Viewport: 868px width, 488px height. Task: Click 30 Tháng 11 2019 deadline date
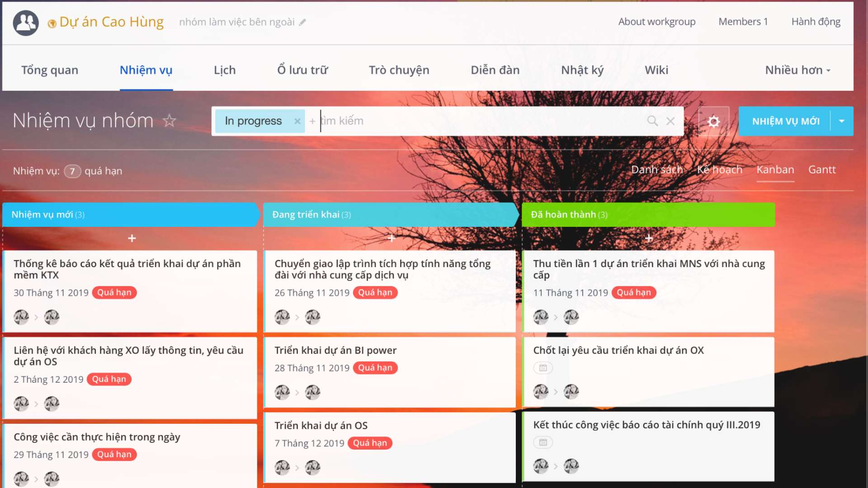(x=51, y=293)
